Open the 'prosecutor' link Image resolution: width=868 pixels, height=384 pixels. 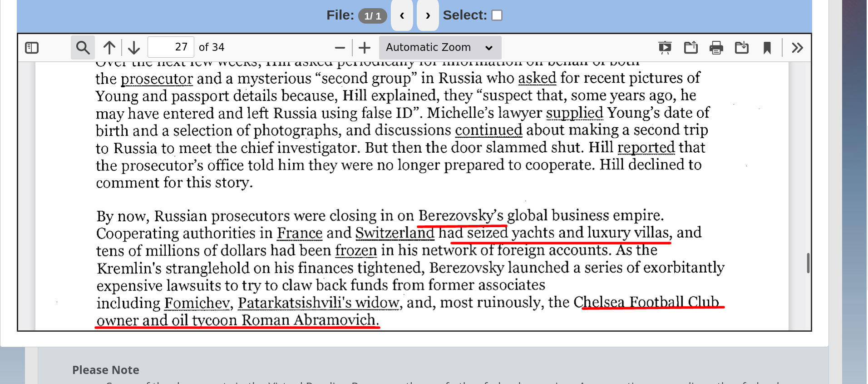(x=157, y=79)
